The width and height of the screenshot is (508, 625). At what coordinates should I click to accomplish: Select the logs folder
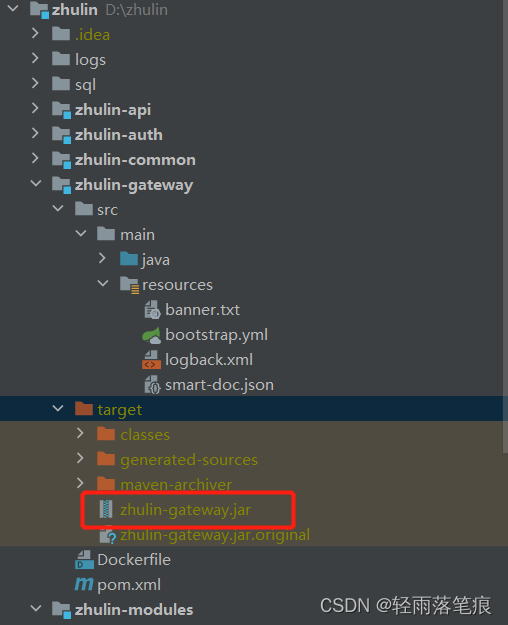(90, 60)
